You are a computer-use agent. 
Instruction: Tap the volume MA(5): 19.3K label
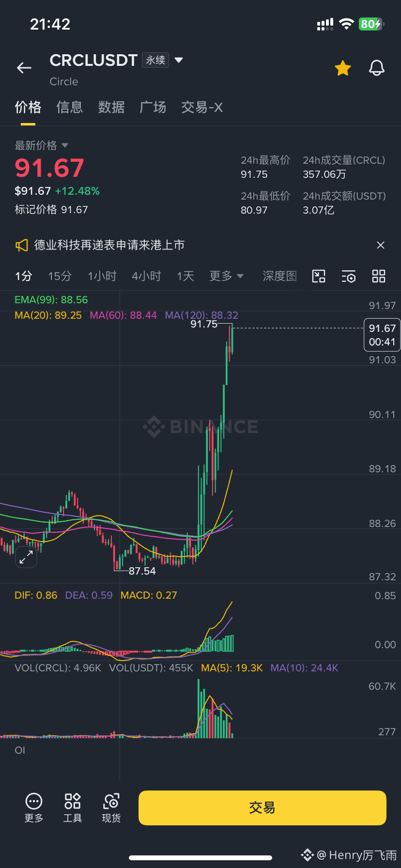pos(232,668)
